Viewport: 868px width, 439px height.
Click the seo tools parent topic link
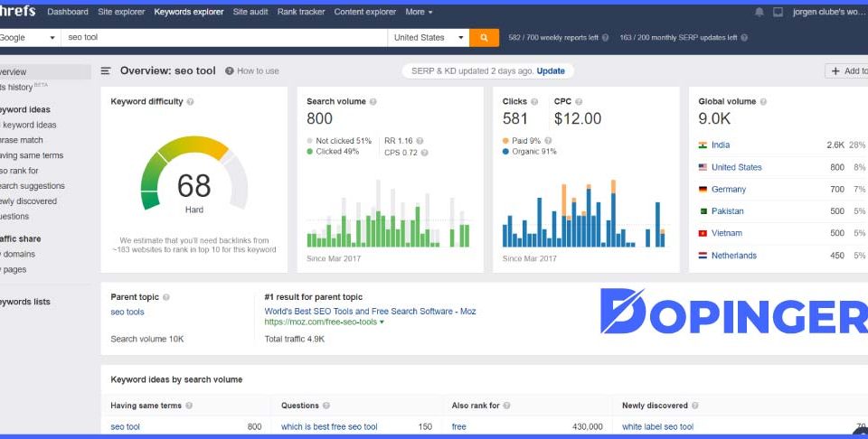pos(127,312)
